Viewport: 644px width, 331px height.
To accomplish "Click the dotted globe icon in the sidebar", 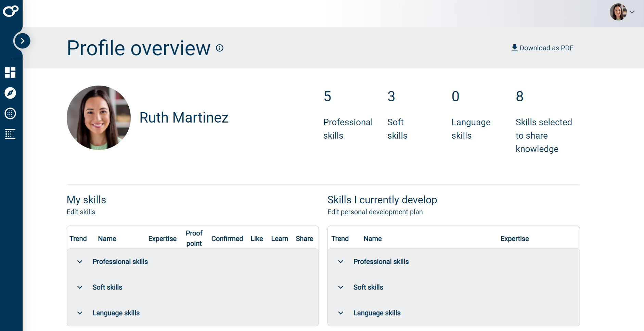I will (x=10, y=114).
